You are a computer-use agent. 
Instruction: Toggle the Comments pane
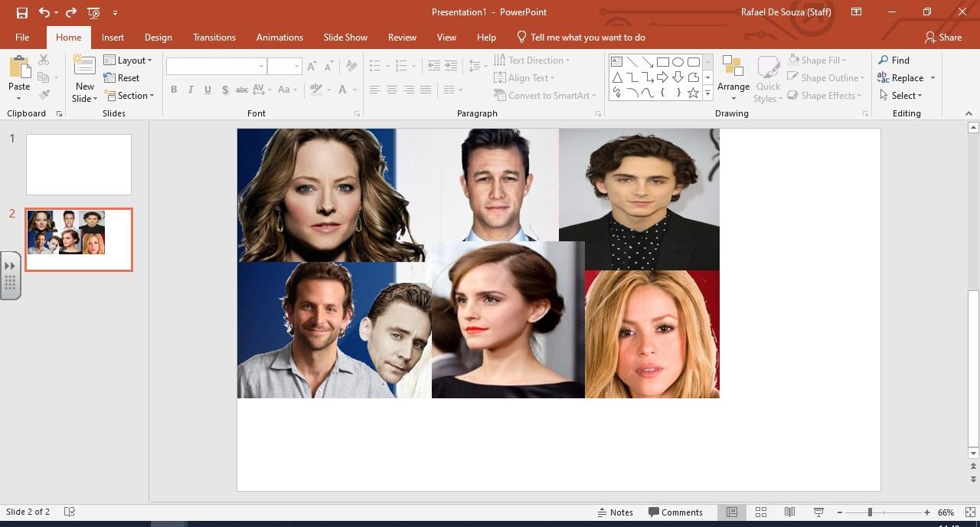click(675, 512)
